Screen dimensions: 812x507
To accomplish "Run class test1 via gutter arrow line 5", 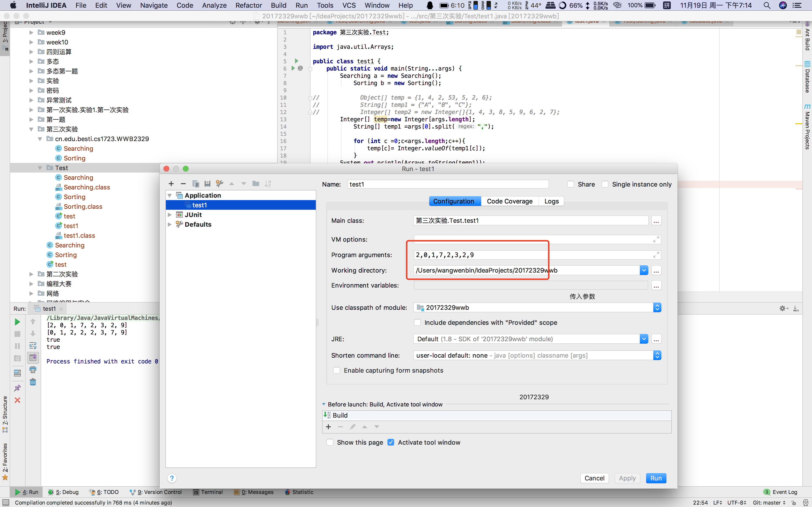I will 296,61.
